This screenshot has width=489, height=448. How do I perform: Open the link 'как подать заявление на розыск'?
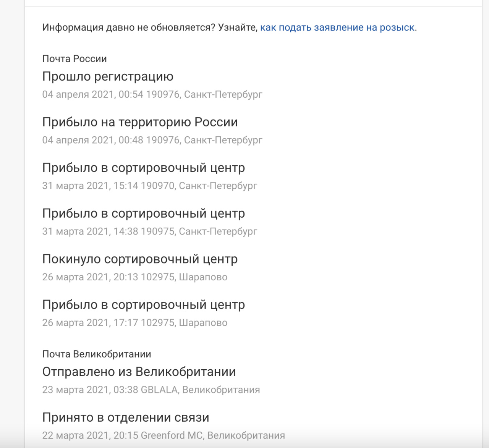[x=338, y=27]
